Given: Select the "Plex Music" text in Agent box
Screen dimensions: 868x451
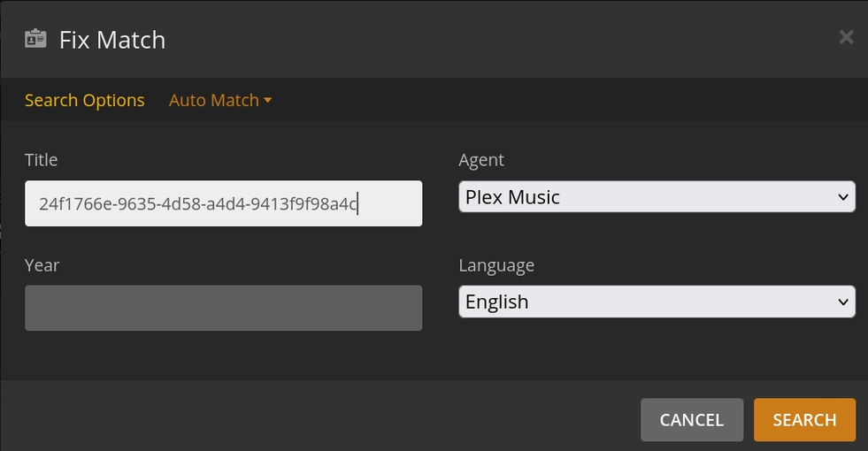Looking at the screenshot, I should click(x=512, y=197).
